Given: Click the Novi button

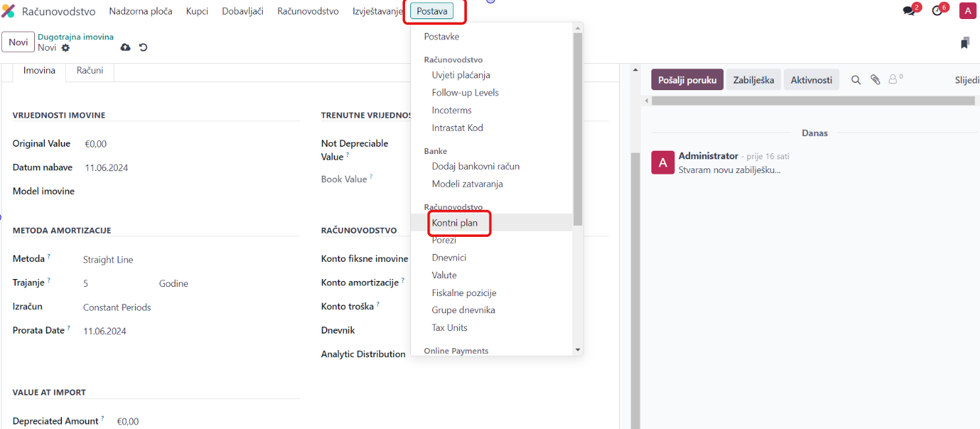Looking at the screenshot, I should [x=18, y=42].
